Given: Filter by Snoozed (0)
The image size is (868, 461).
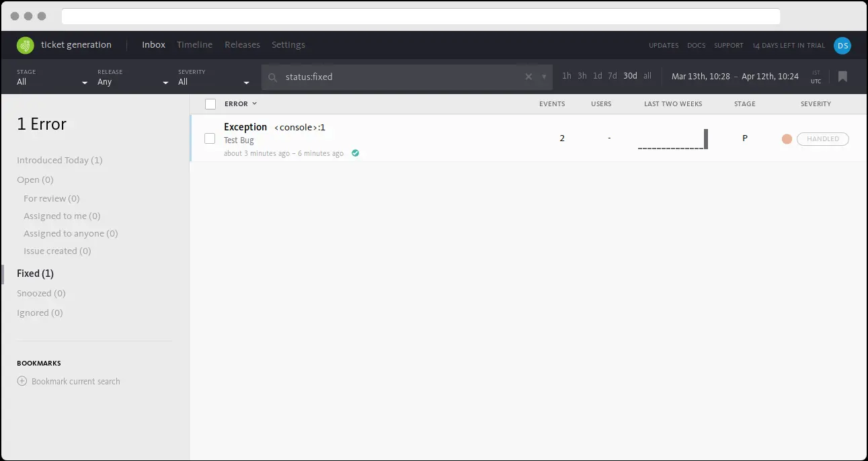Looking at the screenshot, I should tap(41, 293).
